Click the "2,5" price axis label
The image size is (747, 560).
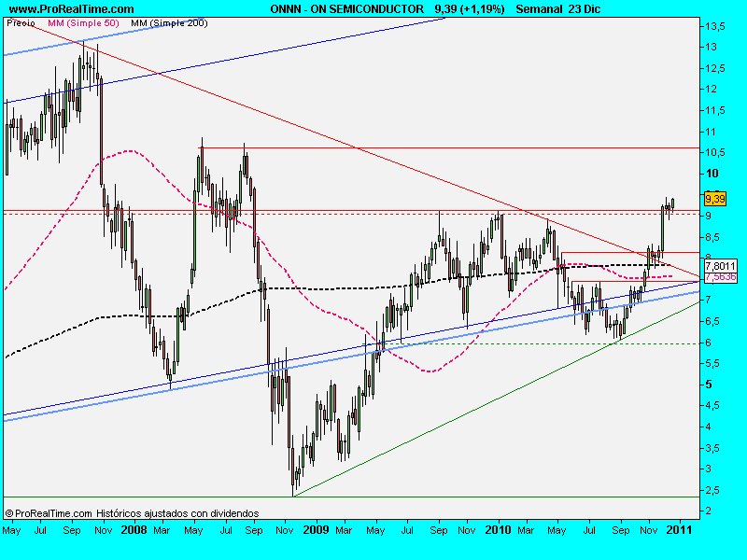point(712,490)
